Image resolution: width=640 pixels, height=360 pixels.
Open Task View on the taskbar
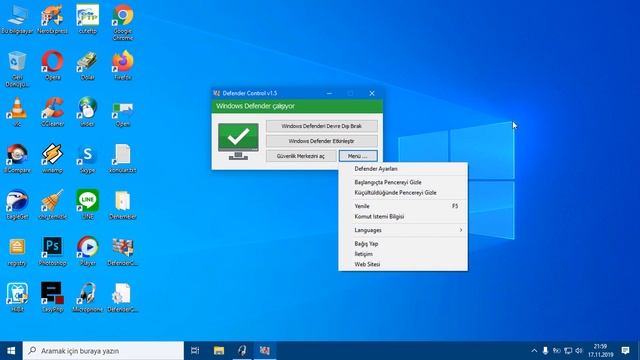[x=195, y=351]
